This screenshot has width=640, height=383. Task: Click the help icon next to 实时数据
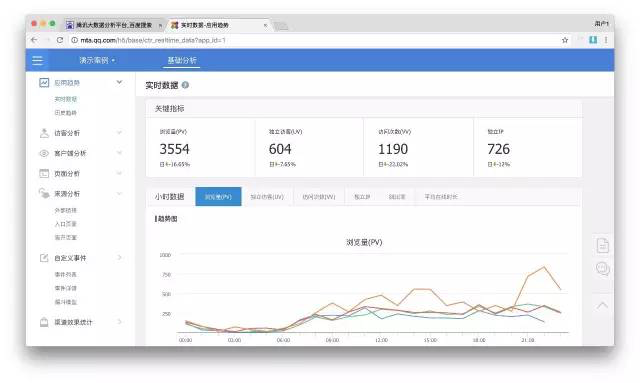click(185, 85)
